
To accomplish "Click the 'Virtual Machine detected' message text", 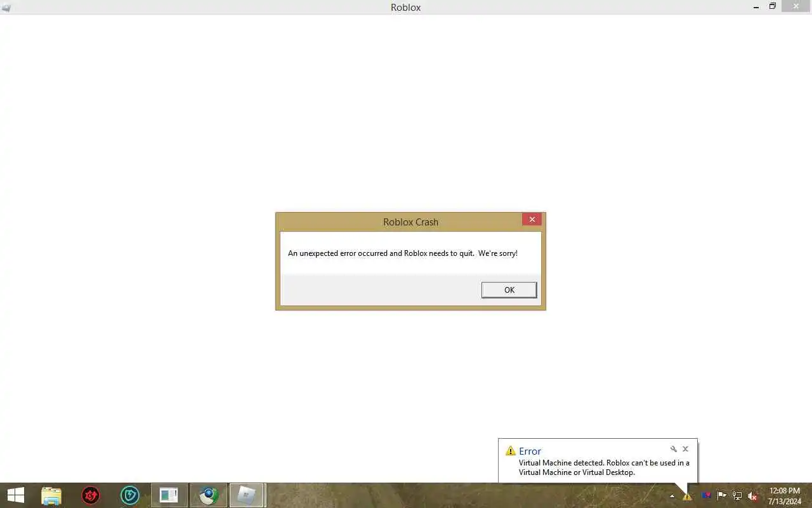I will 604,467.
